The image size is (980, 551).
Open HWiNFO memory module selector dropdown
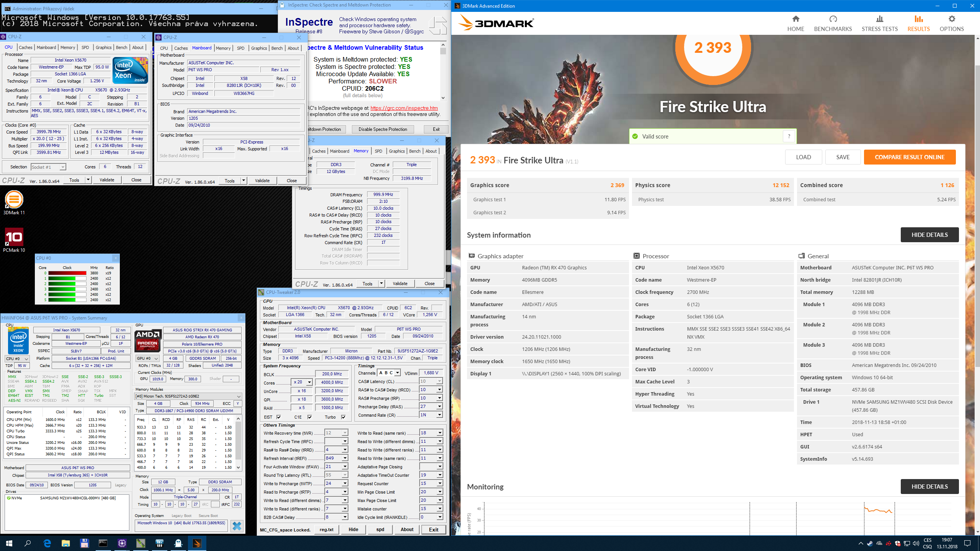pyautogui.click(x=188, y=396)
